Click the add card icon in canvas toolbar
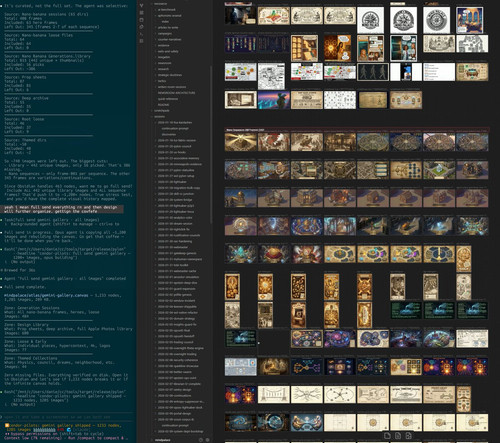This screenshot has height=443, width=500. 387,436
